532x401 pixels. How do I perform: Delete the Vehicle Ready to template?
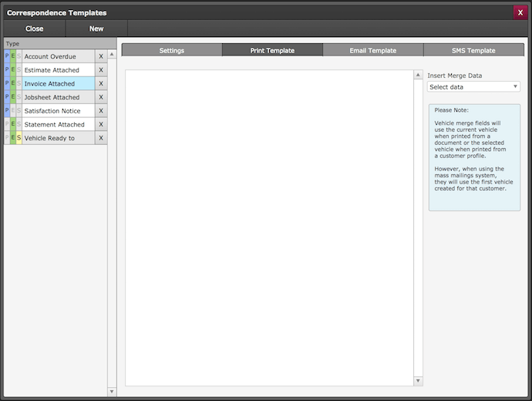pos(100,138)
